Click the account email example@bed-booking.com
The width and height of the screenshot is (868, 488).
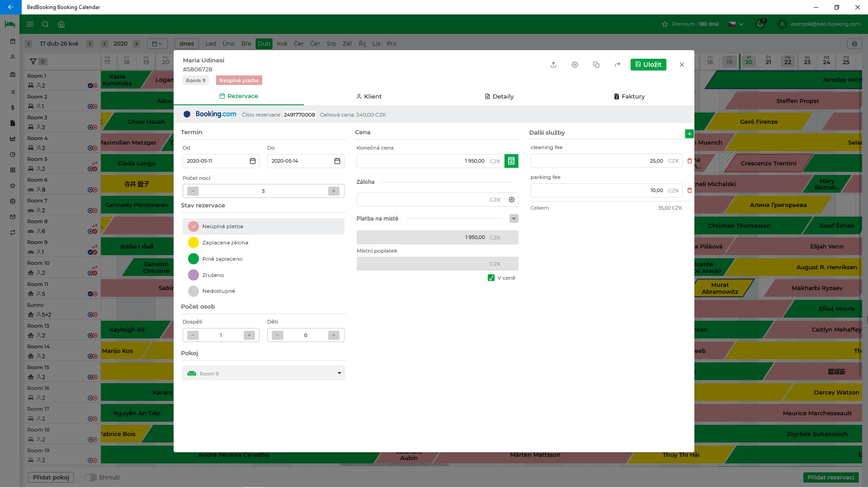coord(825,24)
